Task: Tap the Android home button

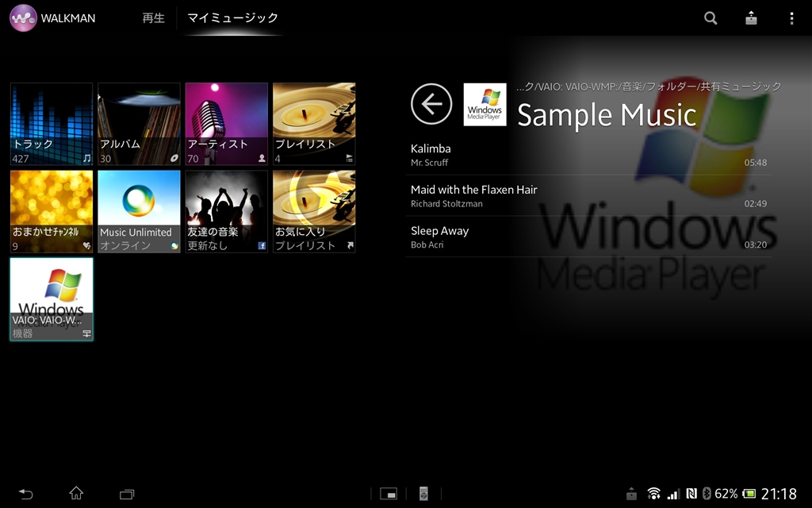Action: point(76,493)
